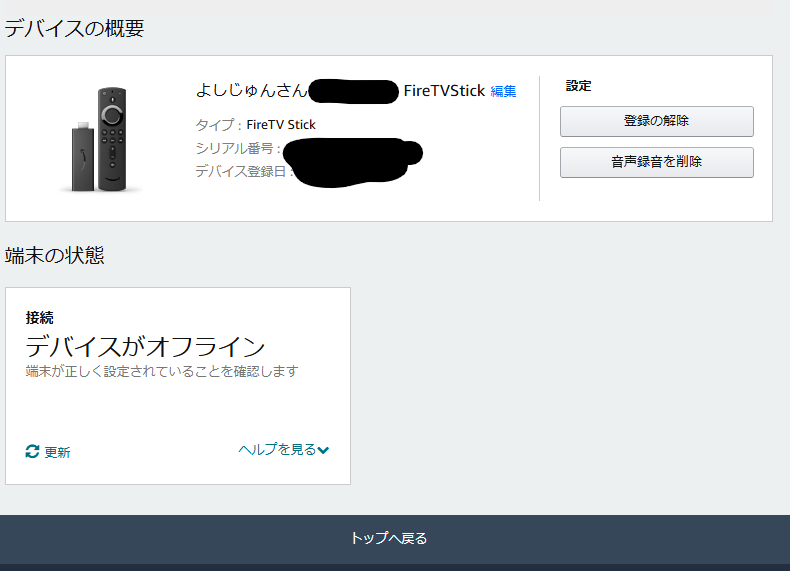The height and width of the screenshot is (571, 790).
Task: Click the 更新 link text
Action: [57, 452]
